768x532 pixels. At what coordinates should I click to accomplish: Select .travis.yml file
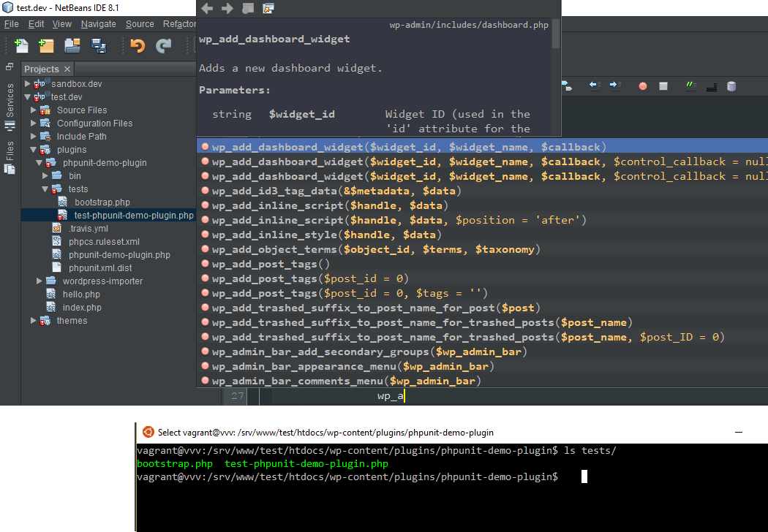tap(89, 229)
